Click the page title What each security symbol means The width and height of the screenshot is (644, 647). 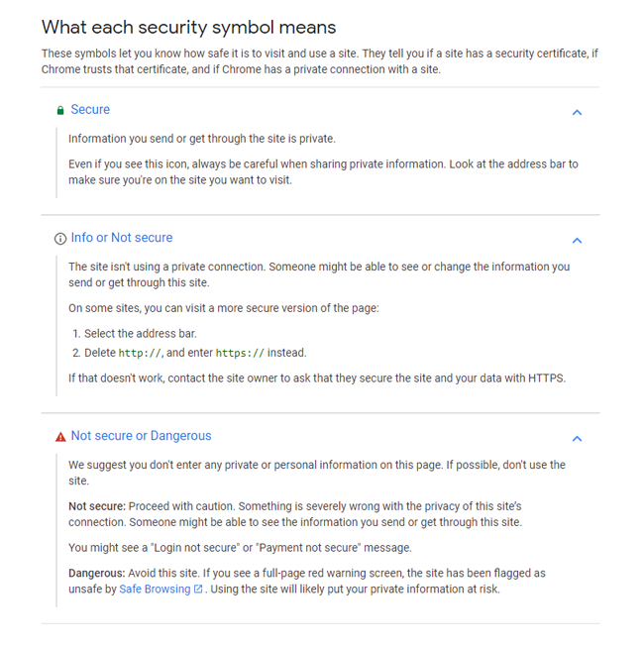pos(188,27)
